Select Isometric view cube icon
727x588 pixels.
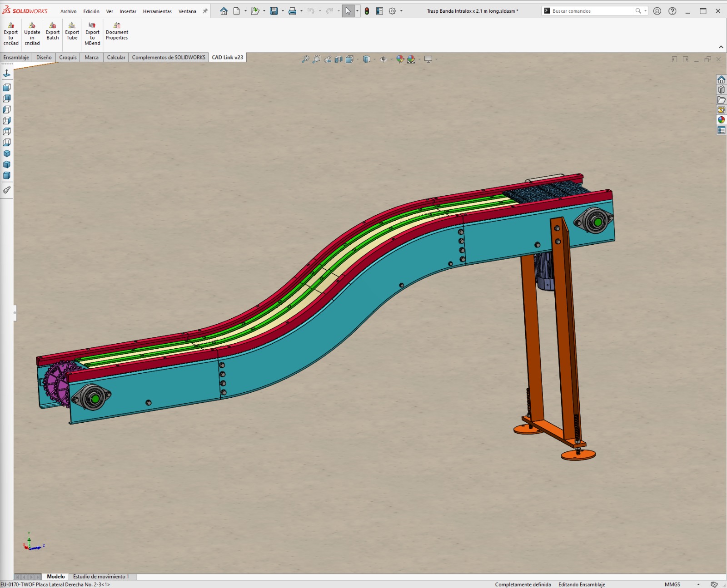[x=7, y=153]
